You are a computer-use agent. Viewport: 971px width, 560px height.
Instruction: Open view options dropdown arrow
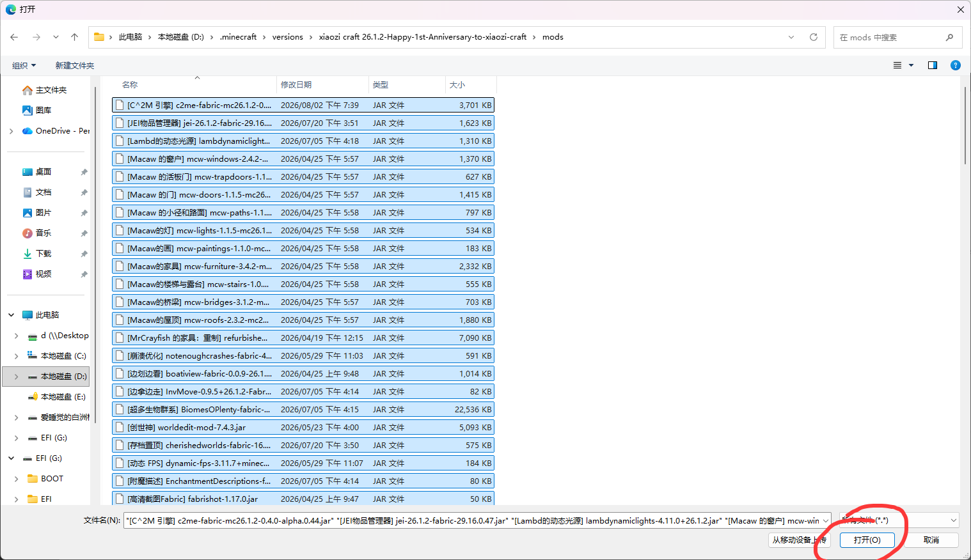pyautogui.click(x=912, y=65)
